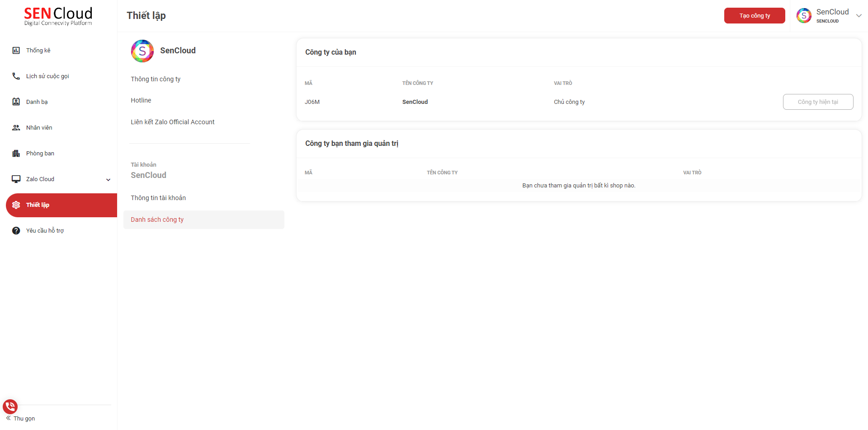This screenshot has width=868, height=430.
Task: Open the SenCloud account dropdown chevron
Action: tap(859, 15)
